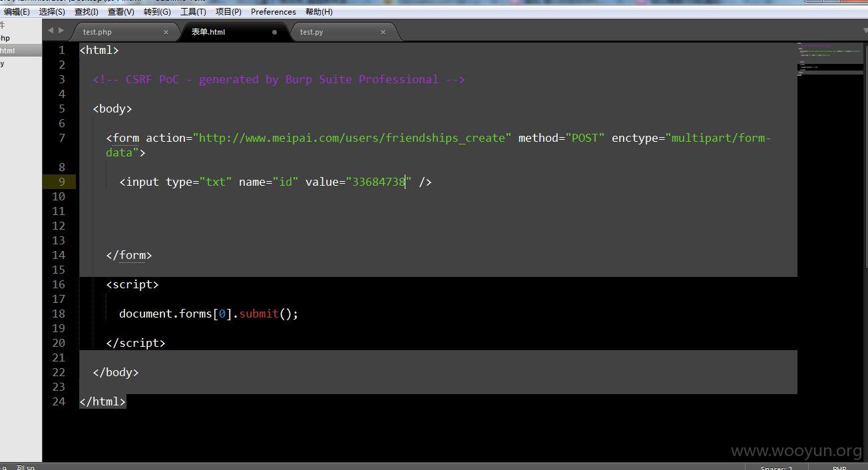Click line number 7 in the gutter
Screen dimensions: 868x470
62,138
